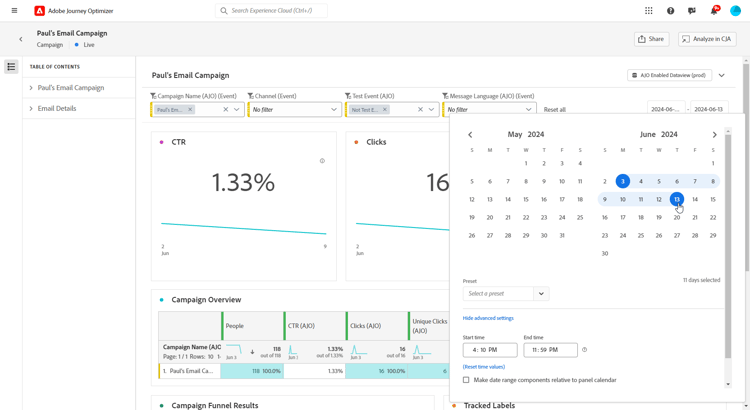Click the End time input
750x410 pixels.
coord(550,350)
